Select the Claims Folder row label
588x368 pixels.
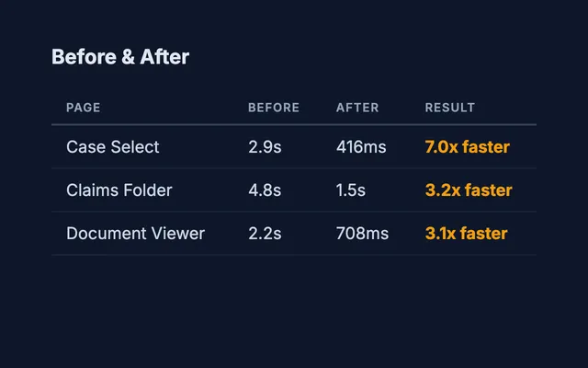(119, 190)
